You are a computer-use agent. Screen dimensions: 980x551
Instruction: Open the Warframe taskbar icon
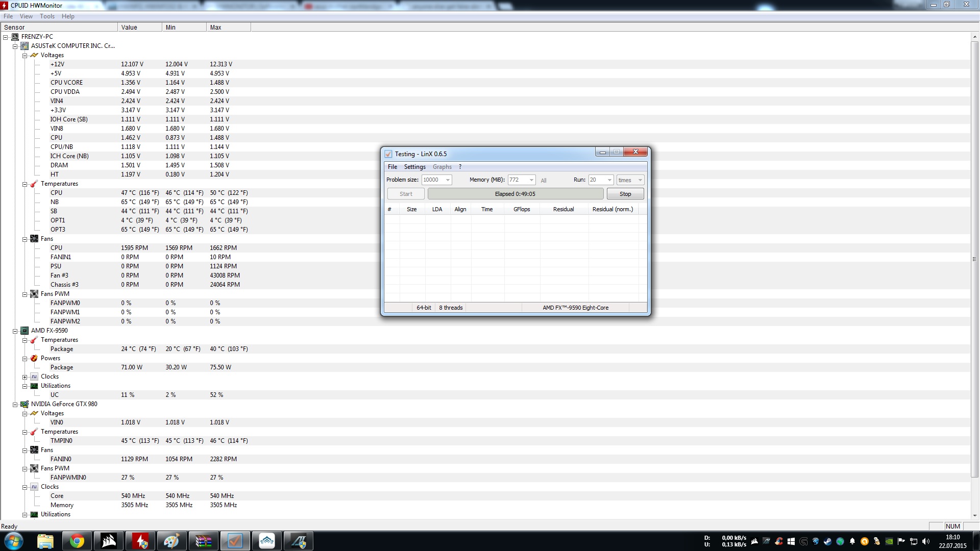pos(267,541)
